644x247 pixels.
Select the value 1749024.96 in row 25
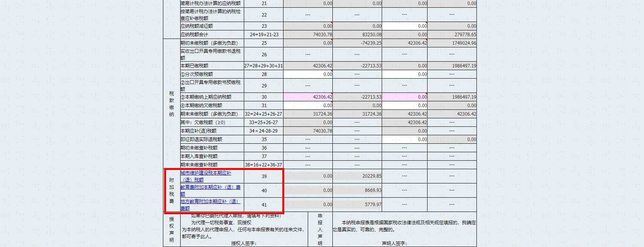coord(464,43)
